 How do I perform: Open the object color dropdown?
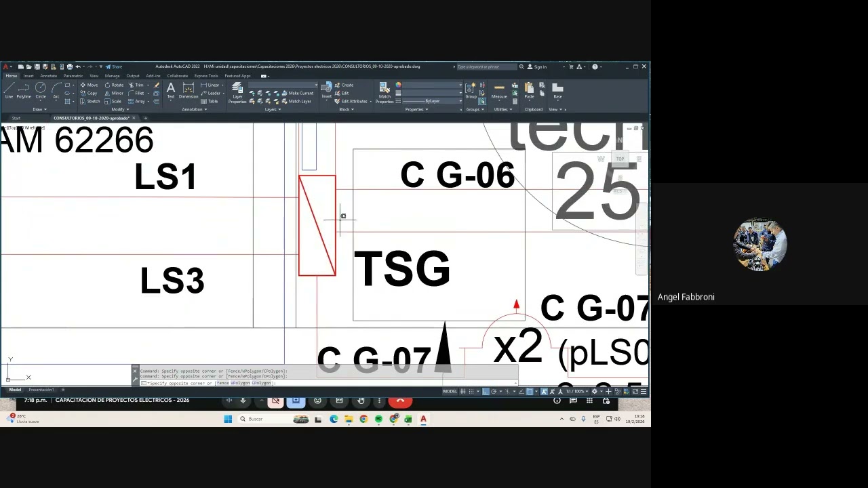coord(433,85)
